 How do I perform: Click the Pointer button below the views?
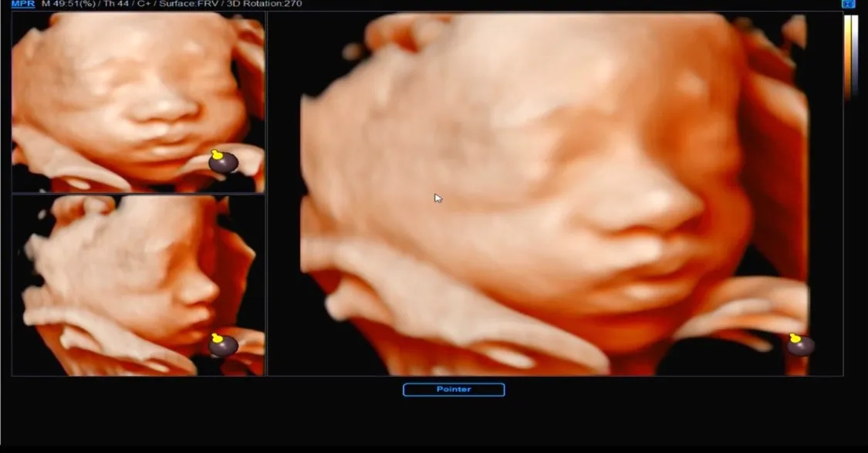(454, 389)
